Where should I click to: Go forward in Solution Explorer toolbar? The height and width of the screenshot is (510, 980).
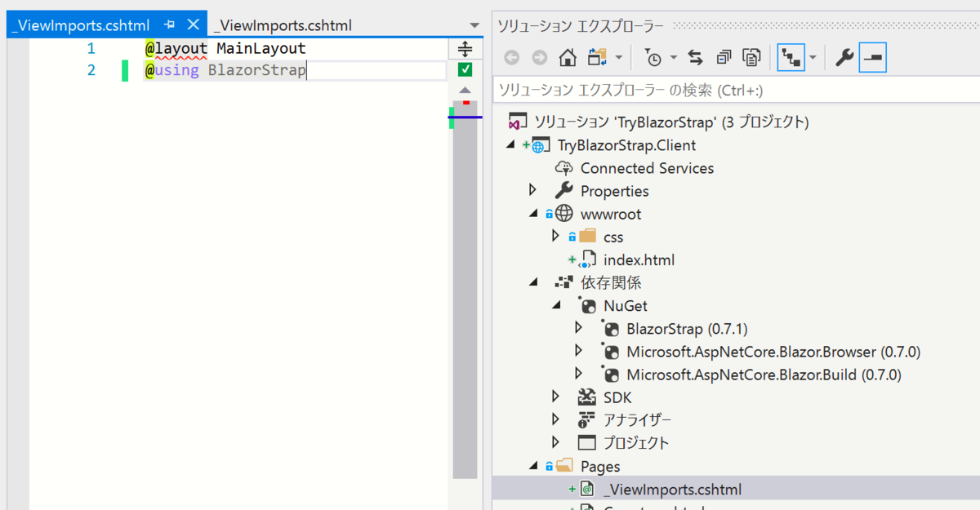tap(539, 57)
